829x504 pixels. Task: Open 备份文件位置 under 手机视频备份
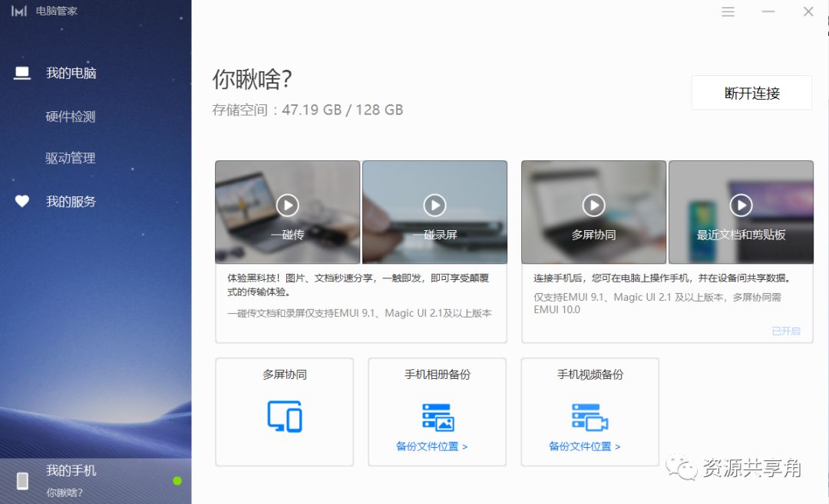coord(584,446)
